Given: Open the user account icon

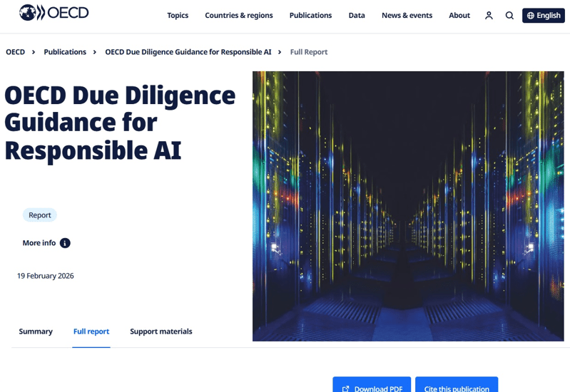Looking at the screenshot, I should [x=489, y=15].
